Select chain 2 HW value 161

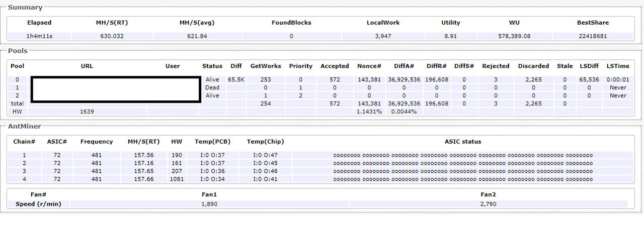coord(177,163)
